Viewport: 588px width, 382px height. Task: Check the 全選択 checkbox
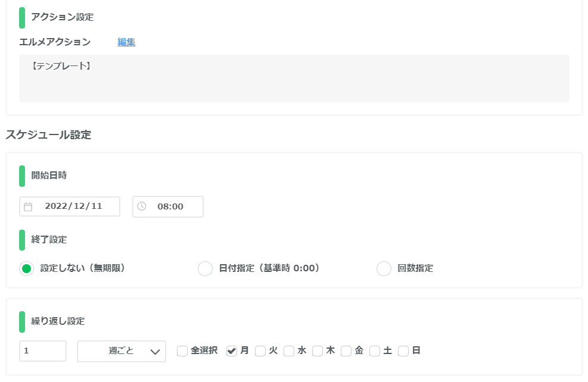182,351
